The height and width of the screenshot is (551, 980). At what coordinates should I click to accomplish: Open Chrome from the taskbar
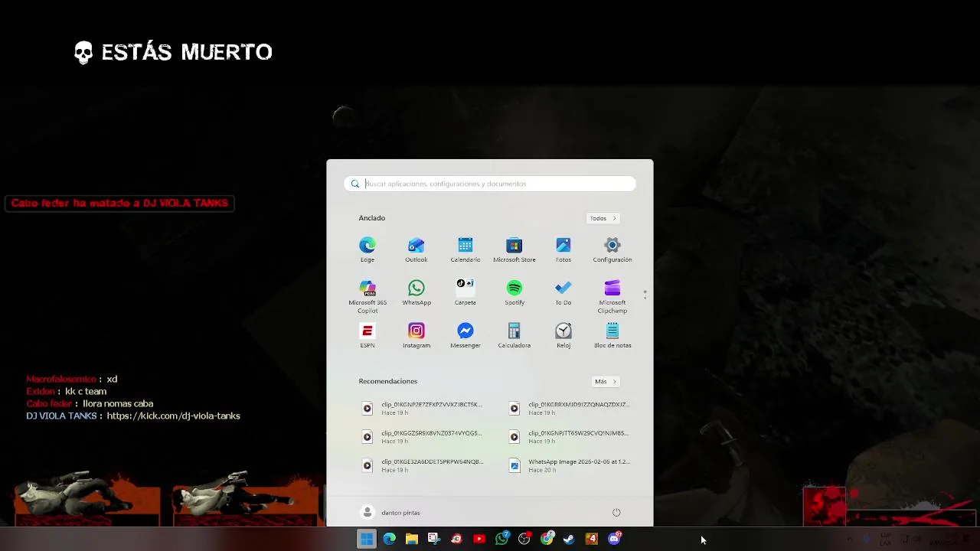coord(547,539)
